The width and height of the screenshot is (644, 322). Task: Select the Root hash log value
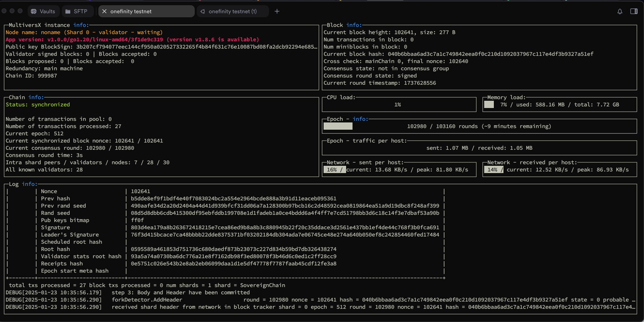pos(233,250)
